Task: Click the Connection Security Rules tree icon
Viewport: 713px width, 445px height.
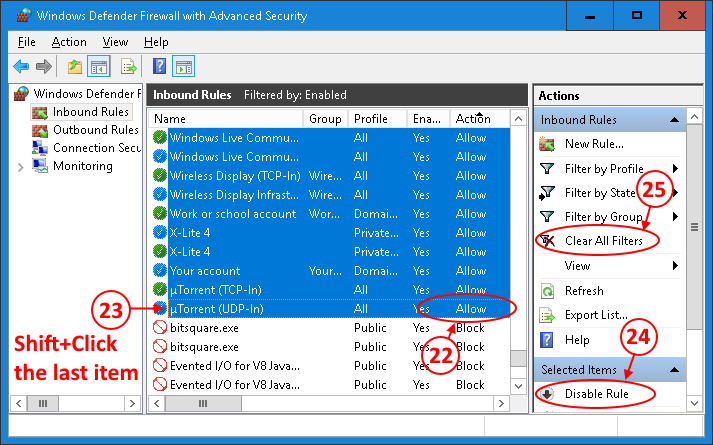Action: tap(40, 148)
